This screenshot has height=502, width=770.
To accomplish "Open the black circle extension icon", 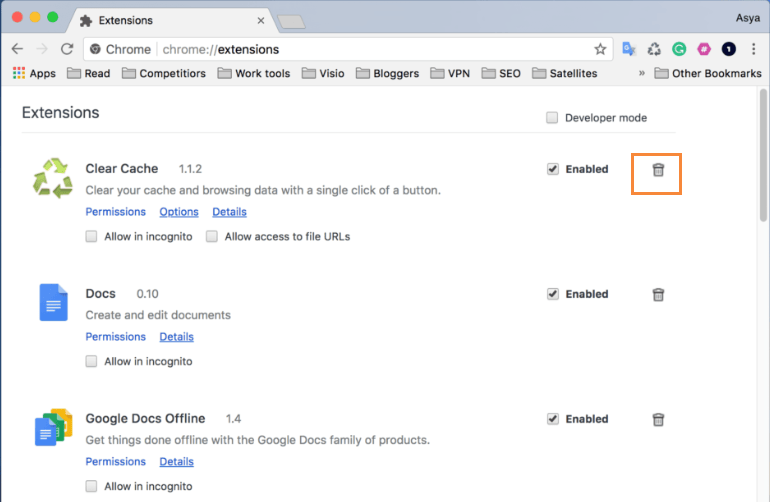I will (728, 49).
